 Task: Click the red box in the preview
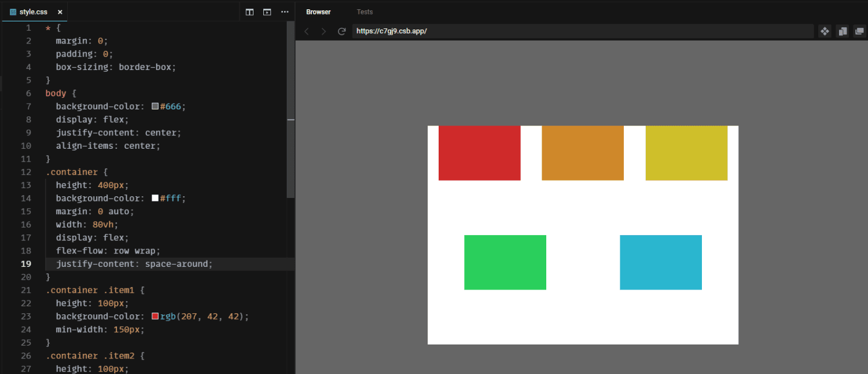[479, 153]
